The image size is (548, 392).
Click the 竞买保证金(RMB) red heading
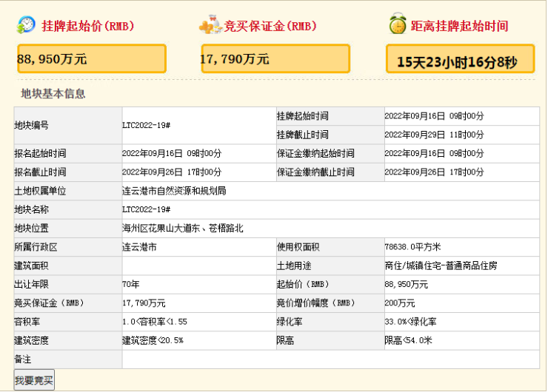point(270,26)
